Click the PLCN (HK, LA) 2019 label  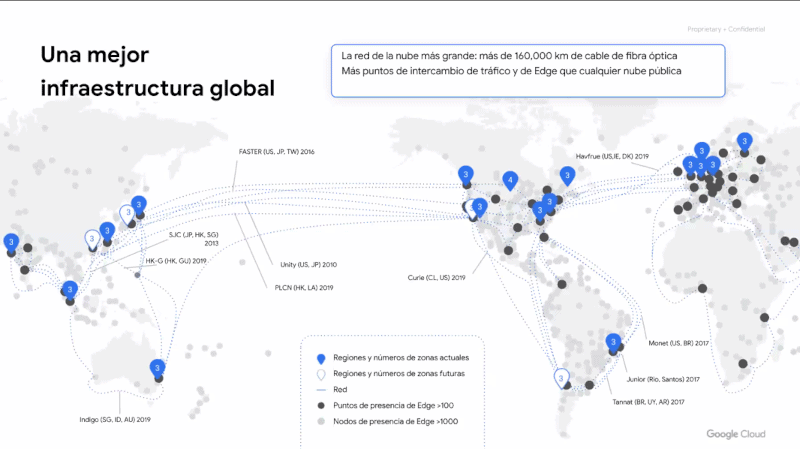(x=303, y=287)
